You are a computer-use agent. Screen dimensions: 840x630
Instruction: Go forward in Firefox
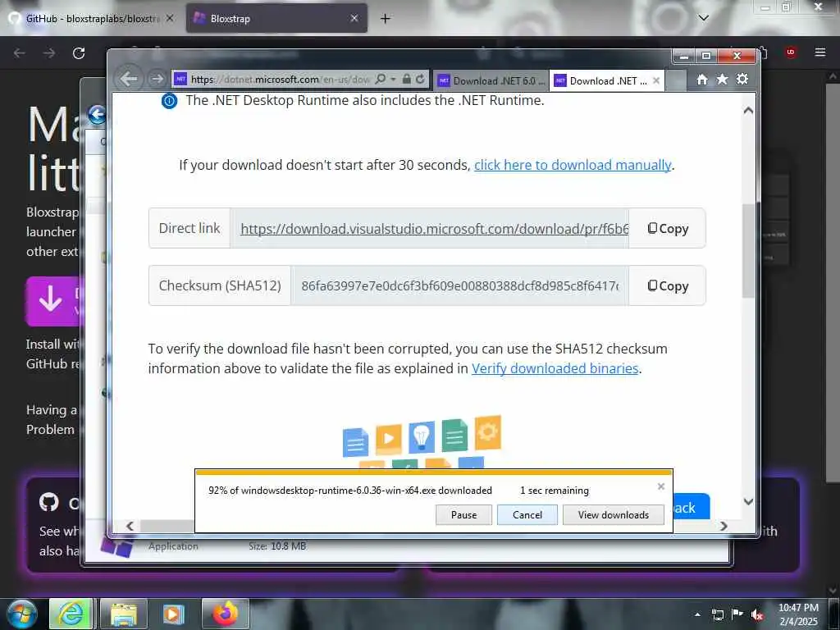[x=49, y=53]
